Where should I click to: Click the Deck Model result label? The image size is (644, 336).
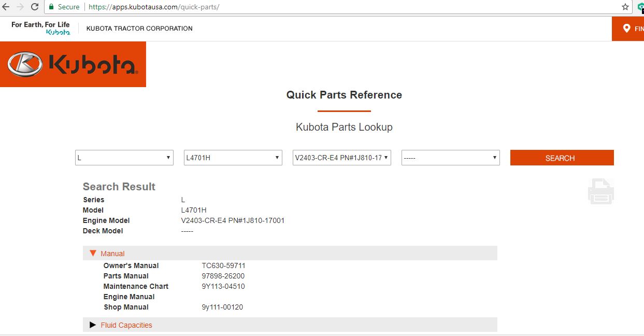coord(103,231)
